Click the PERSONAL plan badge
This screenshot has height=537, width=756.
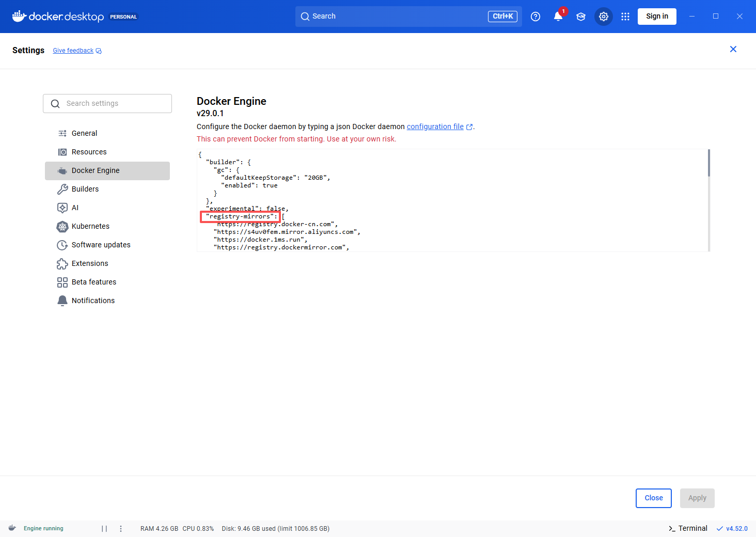coord(123,17)
